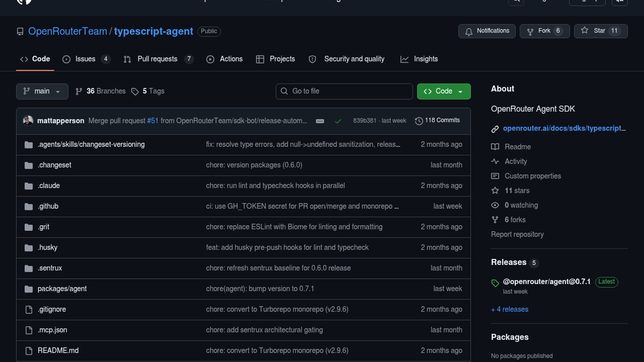Open the Issues tab

pyautogui.click(x=86, y=59)
